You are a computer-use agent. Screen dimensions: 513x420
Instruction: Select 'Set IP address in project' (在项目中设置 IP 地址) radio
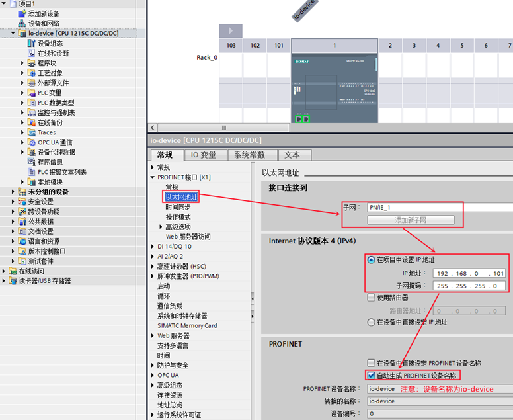coord(371,260)
